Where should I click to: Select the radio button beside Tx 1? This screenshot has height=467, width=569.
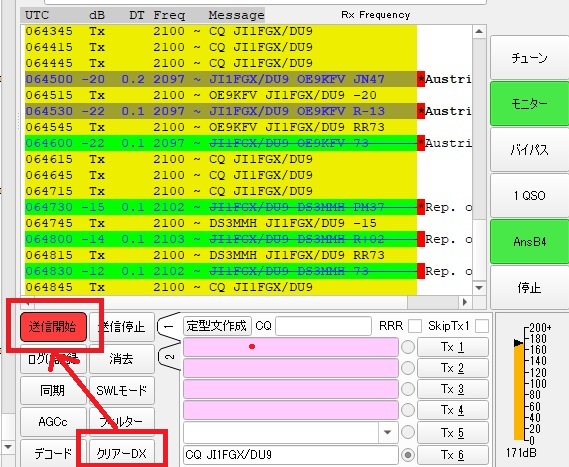[408, 347]
